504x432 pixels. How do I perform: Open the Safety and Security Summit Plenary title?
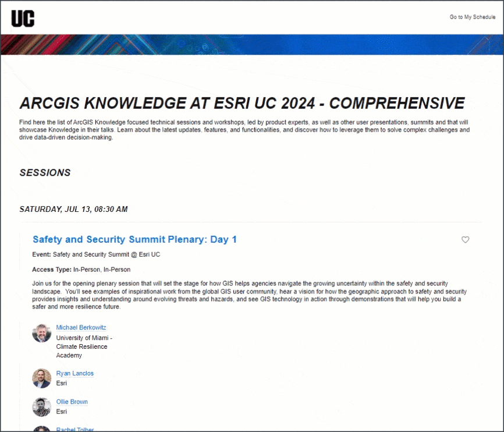(x=134, y=239)
